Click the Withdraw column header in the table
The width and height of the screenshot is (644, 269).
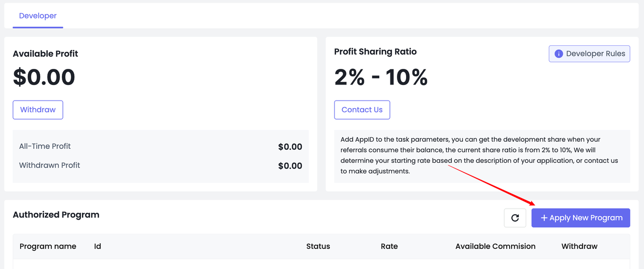click(579, 246)
